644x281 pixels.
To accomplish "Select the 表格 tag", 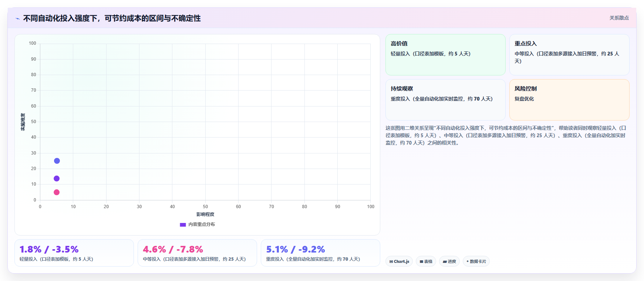I will [x=426, y=261].
